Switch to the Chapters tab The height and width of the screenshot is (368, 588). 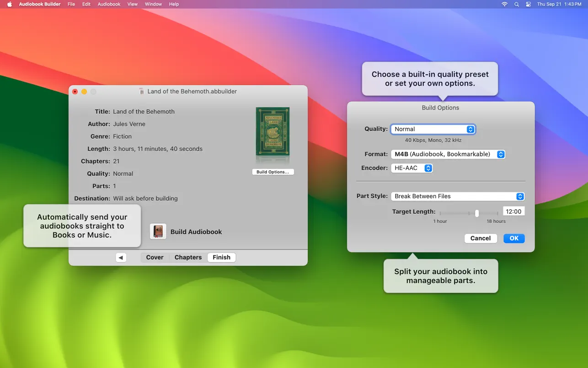click(x=188, y=258)
